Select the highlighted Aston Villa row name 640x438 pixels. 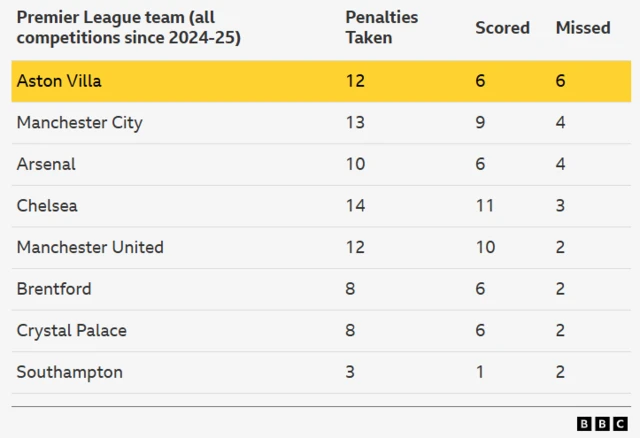(x=59, y=81)
